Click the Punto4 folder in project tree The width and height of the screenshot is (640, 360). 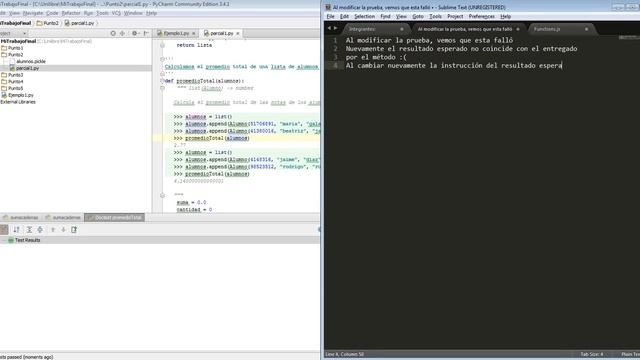tap(12, 82)
